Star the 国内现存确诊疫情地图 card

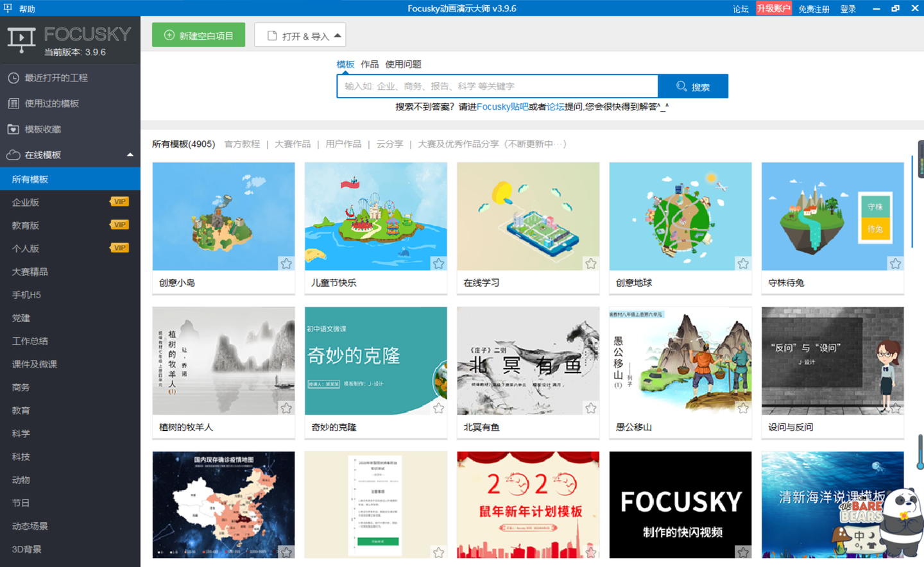pyautogui.click(x=286, y=552)
